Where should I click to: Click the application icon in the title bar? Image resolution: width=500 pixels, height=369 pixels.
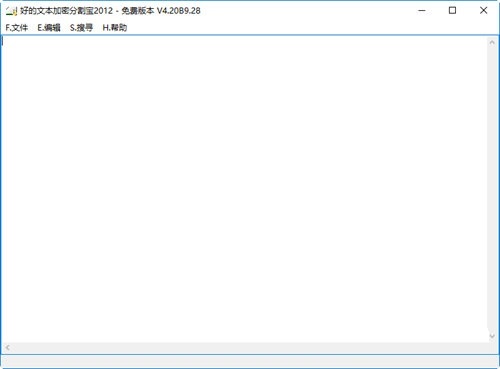pos(11,11)
